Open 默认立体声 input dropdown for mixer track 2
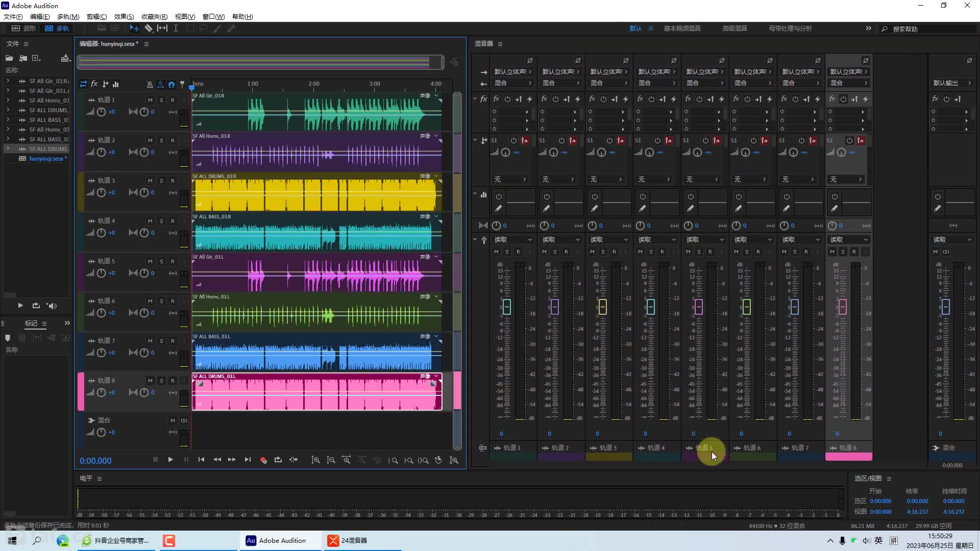Viewport: 980px width, 551px height. coord(561,71)
